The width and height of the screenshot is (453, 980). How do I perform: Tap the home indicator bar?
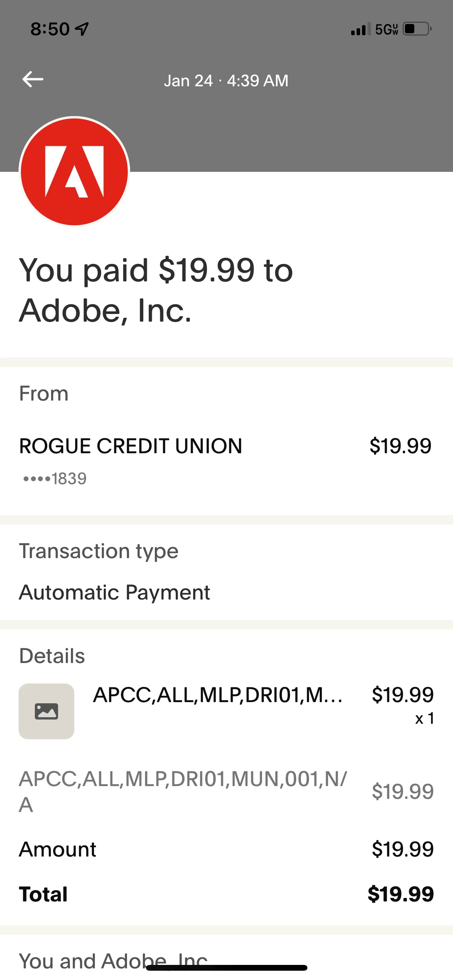pyautogui.click(x=226, y=968)
